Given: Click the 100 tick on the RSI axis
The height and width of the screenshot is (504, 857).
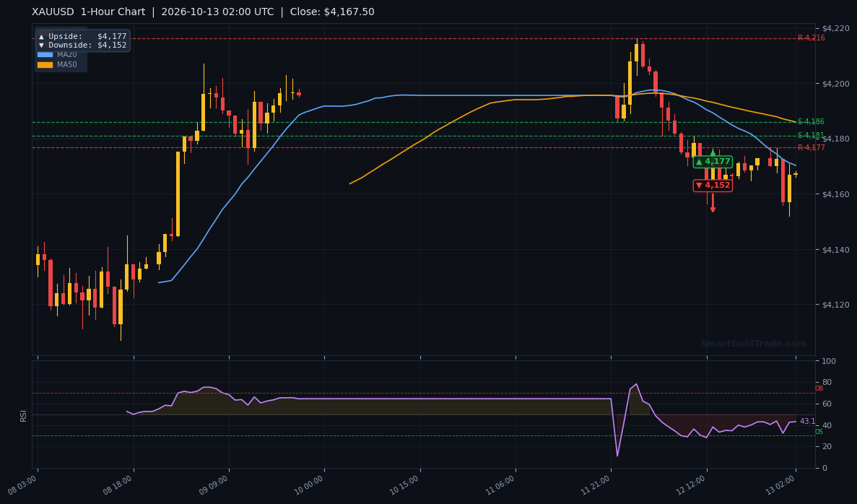Looking at the screenshot, I should click(x=829, y=361).
